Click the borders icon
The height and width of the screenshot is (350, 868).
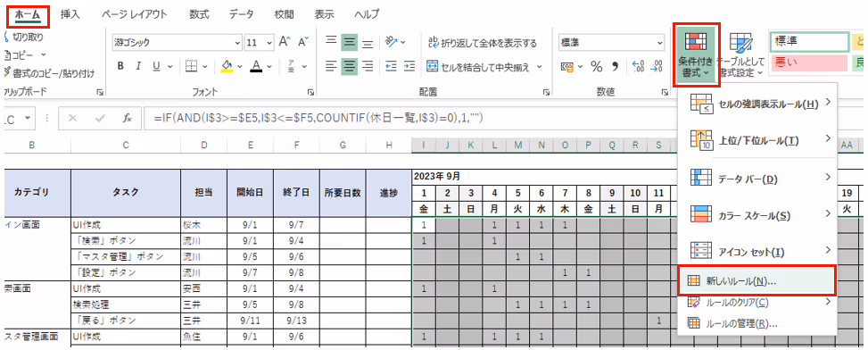(191, 66)
